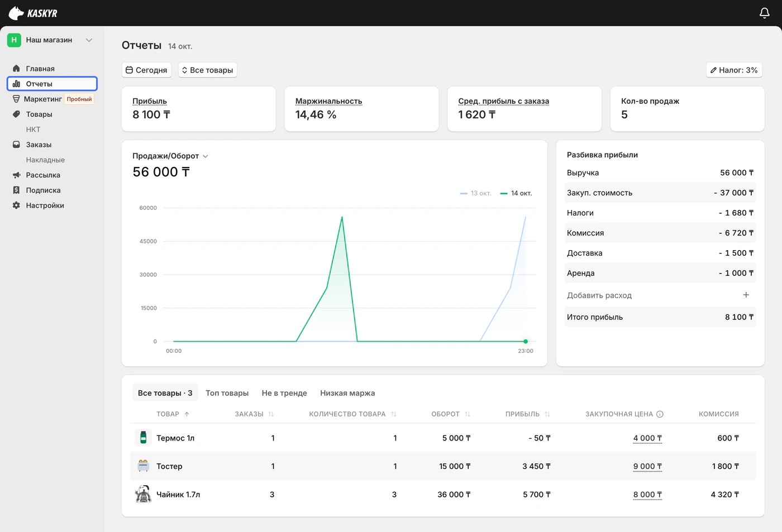
Task: Expand the Продажи/Оборот chart metric dropdown
Action: click(206, 156)
